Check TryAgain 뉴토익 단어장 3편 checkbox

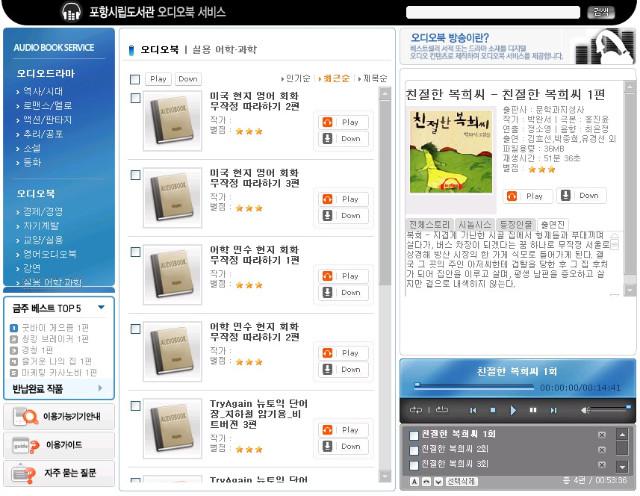click(x=136, y=406)
